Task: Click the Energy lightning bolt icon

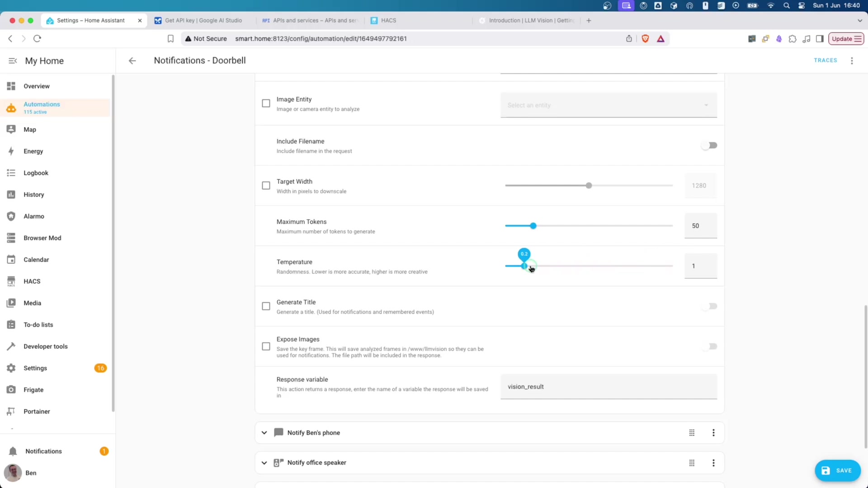Action: point(11,151)
